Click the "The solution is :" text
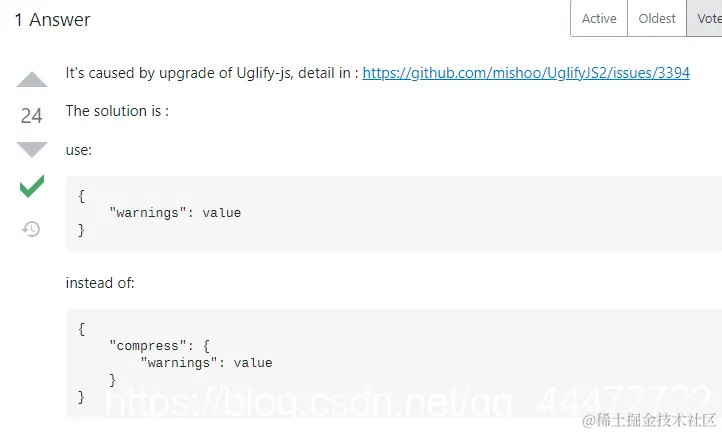722x434 pixels. (117, 111)
